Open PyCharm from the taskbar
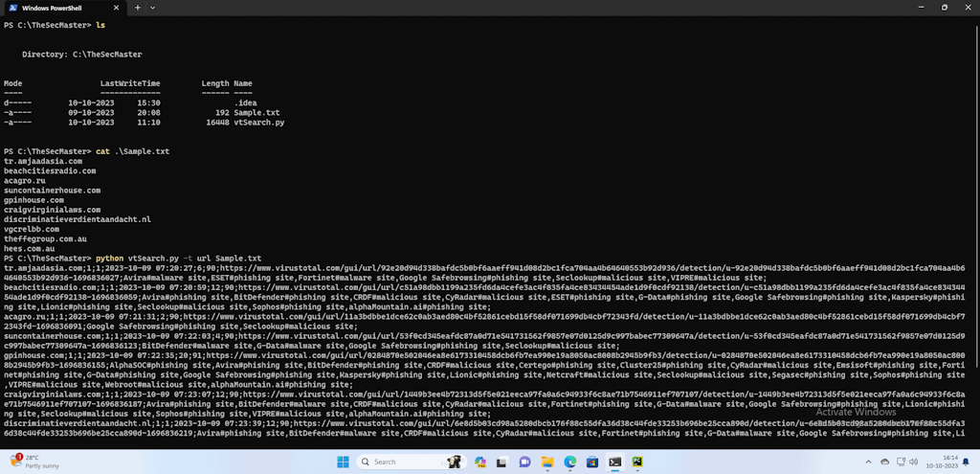Screen dimensions: 980x474 click(637, 462)
